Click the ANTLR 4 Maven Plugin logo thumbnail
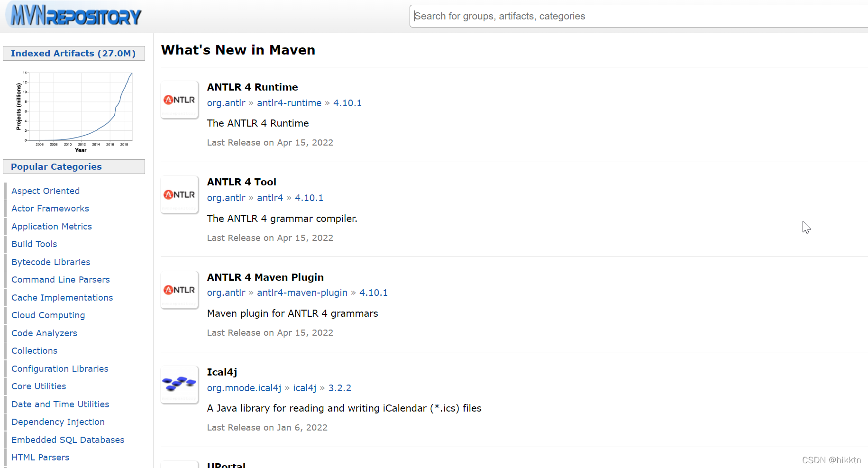The height and width of the screenshot is (468, 868). pyautogui.click(x=179, y=290)
